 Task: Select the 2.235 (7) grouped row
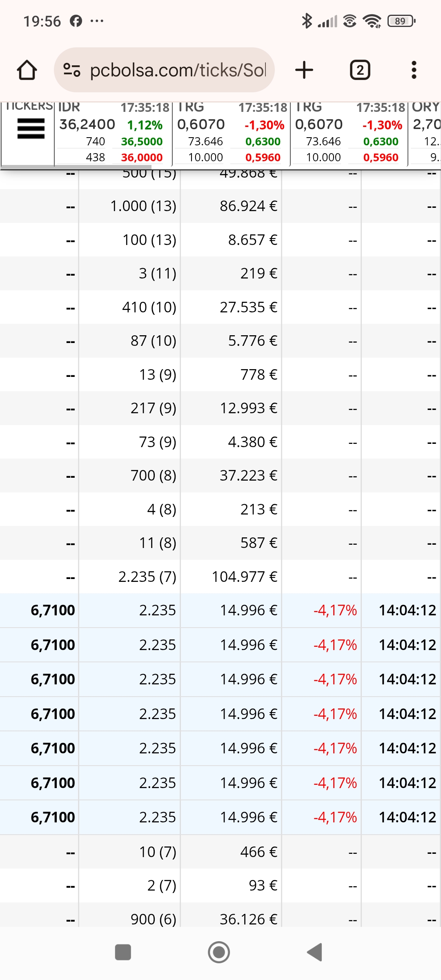click(x=220, y=577)
